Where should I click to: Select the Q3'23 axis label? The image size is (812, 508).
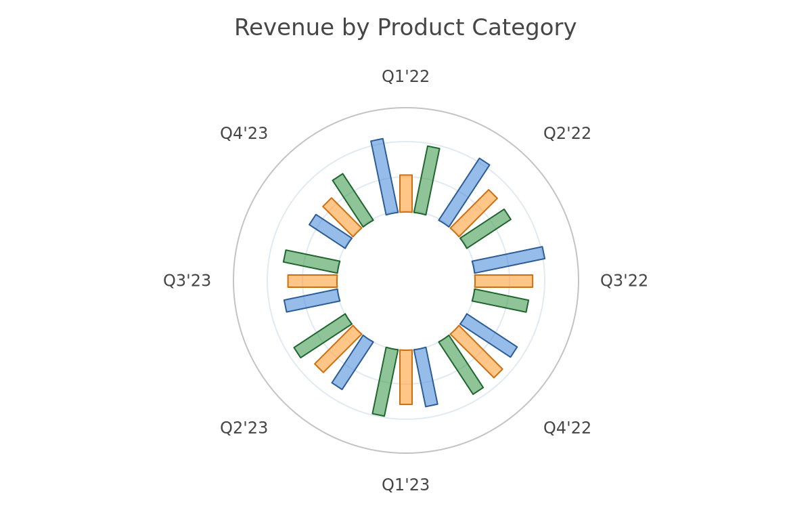tap(187, 281)
